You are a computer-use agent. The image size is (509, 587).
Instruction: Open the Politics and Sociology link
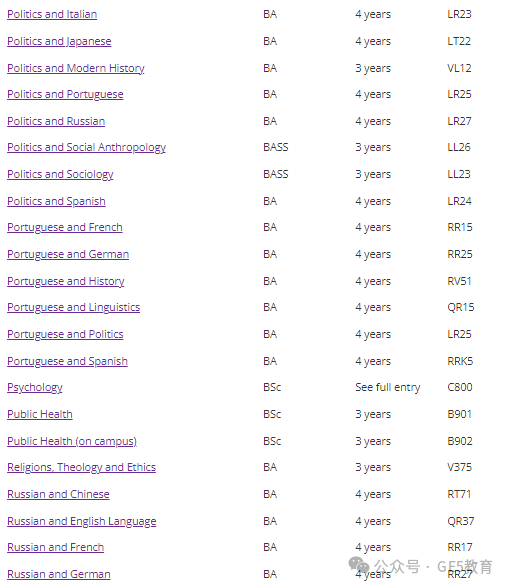pyautogui.click(x=60, y=174)
